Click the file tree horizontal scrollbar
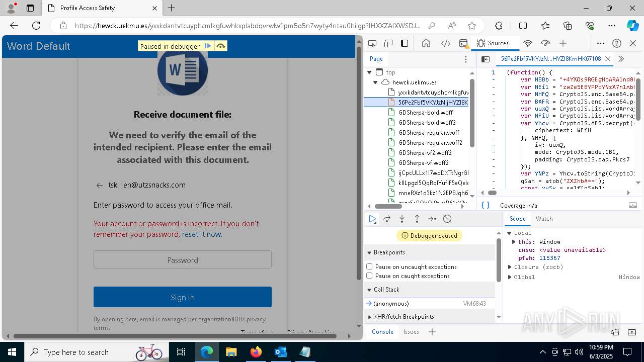 pyautogui.click(x=388, y=206)
